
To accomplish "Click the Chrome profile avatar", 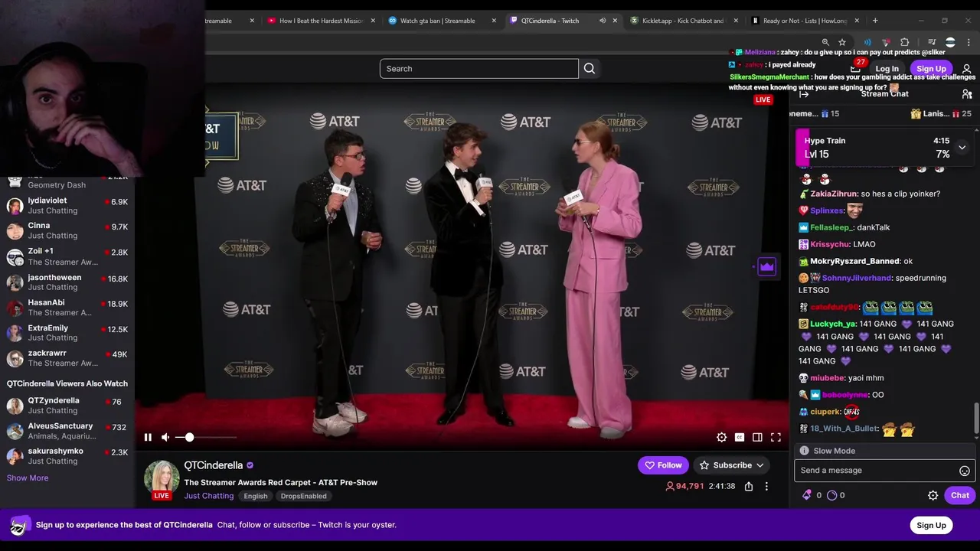I will tap(950, 42).
